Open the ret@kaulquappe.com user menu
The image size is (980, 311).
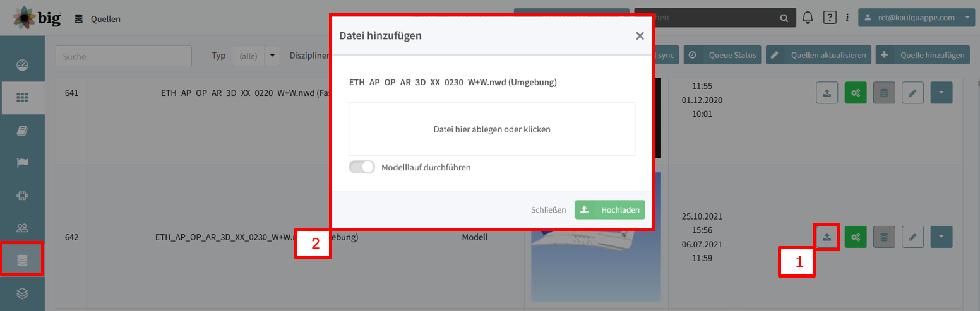pyautogui.click(x=916, y=18)
